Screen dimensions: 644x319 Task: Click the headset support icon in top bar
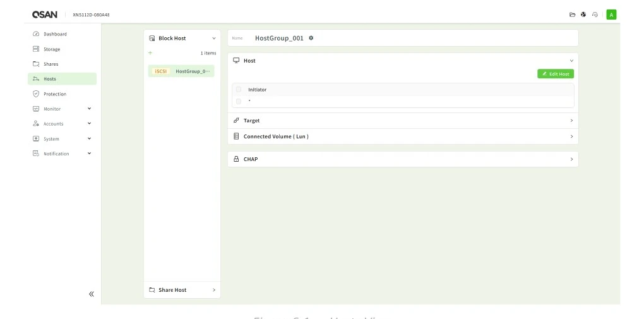point(595,15)
